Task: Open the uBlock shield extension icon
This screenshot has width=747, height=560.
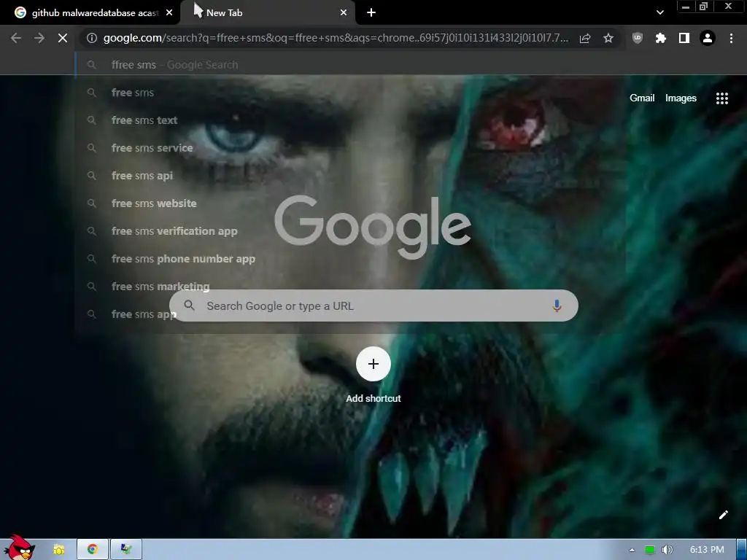Action: pos(638,38)
